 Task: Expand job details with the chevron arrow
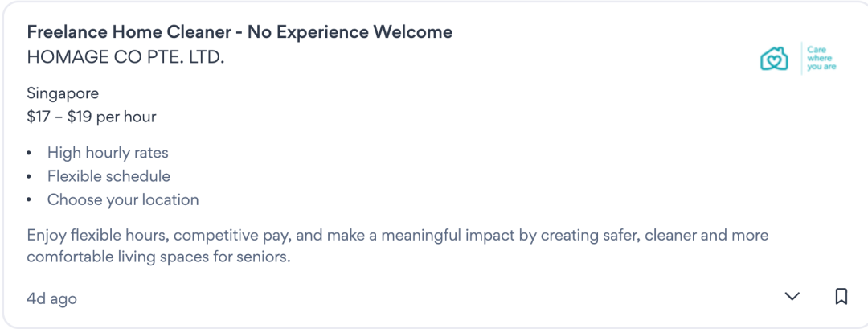click(792, 297)
